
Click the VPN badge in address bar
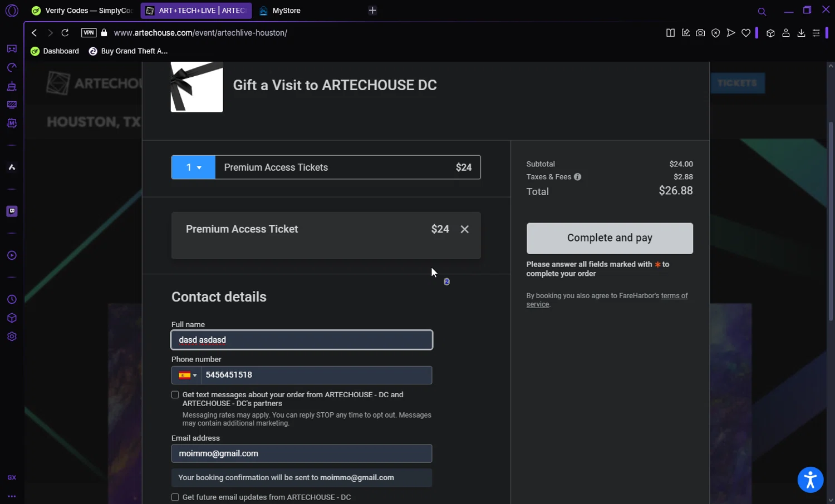tap(89, 33)
